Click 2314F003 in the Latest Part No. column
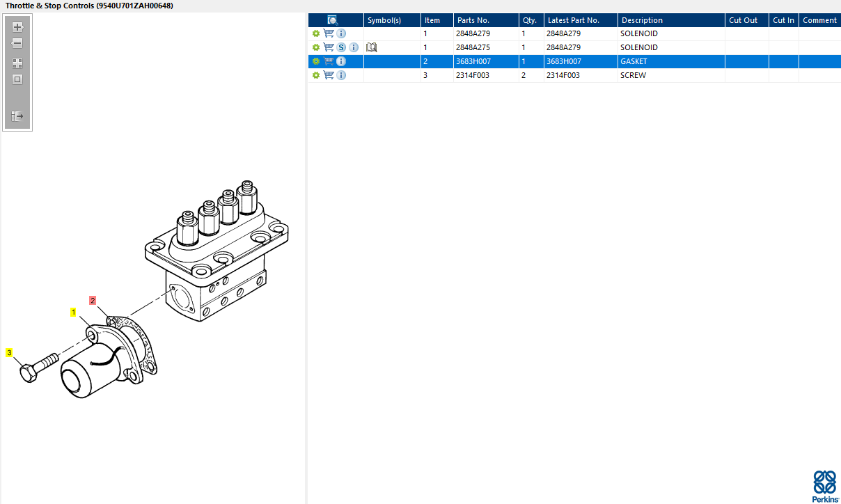 pyautogui.click(x=563, y=75)
